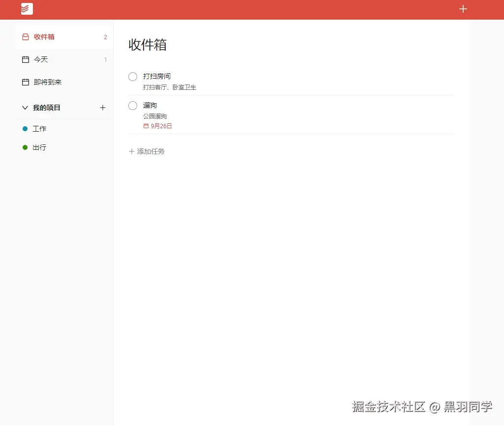
Task: Switch to the 今天 view
Action: pos(42,59)
